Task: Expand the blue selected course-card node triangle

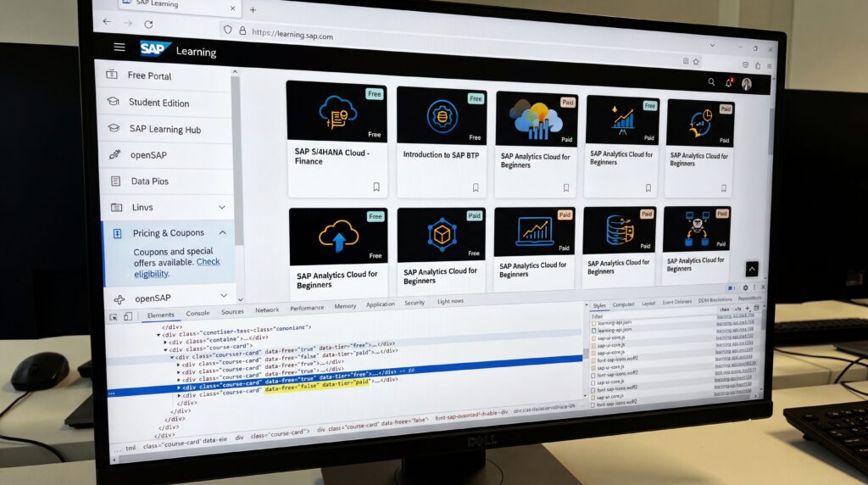Action: click(178, 387)
